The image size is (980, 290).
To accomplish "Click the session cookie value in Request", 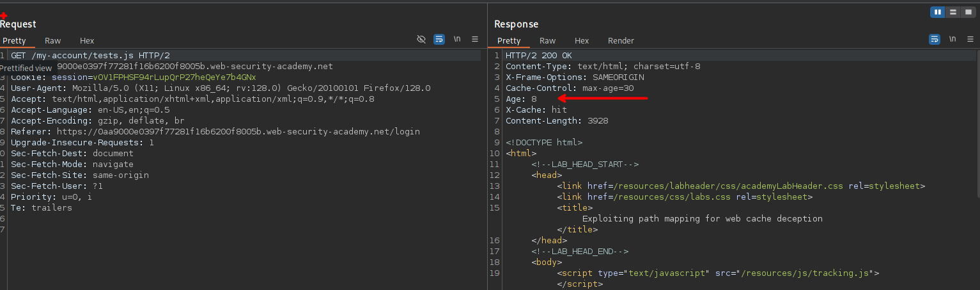I will click(175, 77).
